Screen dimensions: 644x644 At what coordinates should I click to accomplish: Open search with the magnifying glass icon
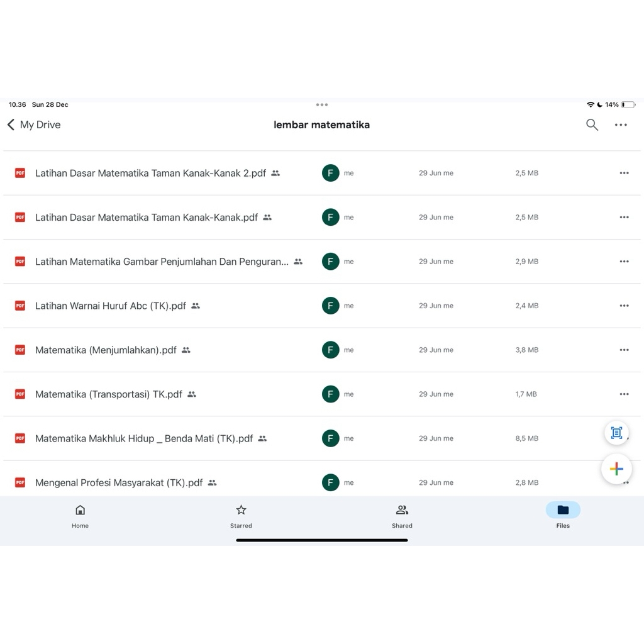(592, 125)
